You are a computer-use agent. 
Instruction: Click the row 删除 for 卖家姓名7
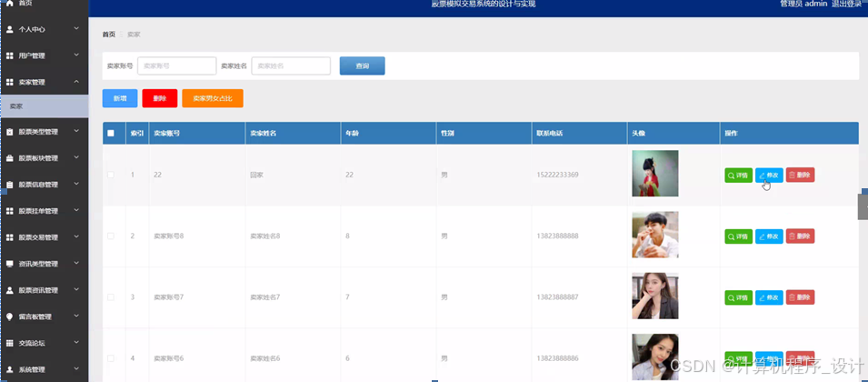[x=800, y=297]
